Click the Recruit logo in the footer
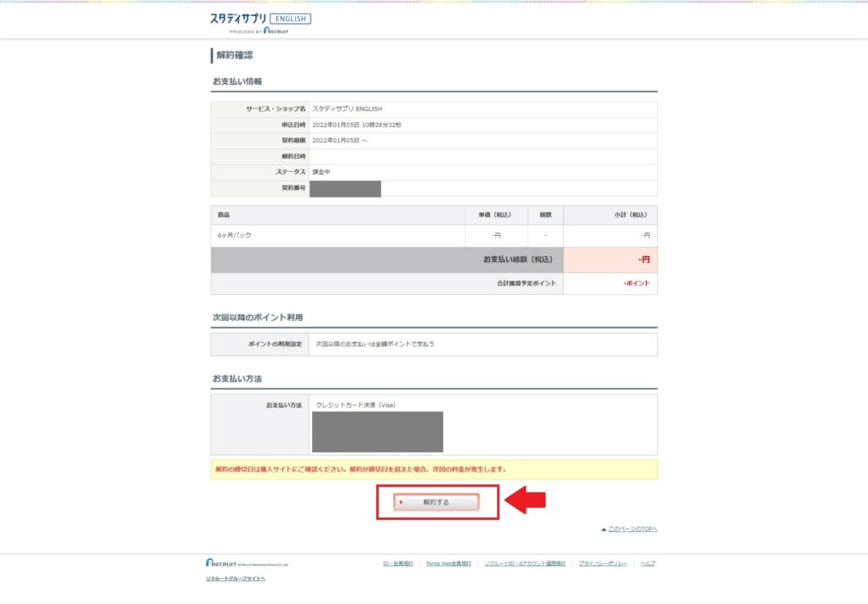 coord(247,563)
